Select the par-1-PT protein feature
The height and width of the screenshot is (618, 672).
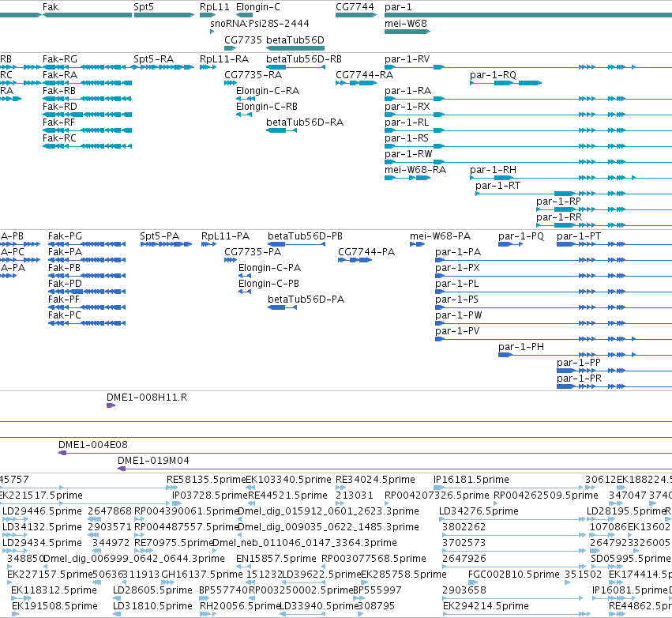pos(614,244)
